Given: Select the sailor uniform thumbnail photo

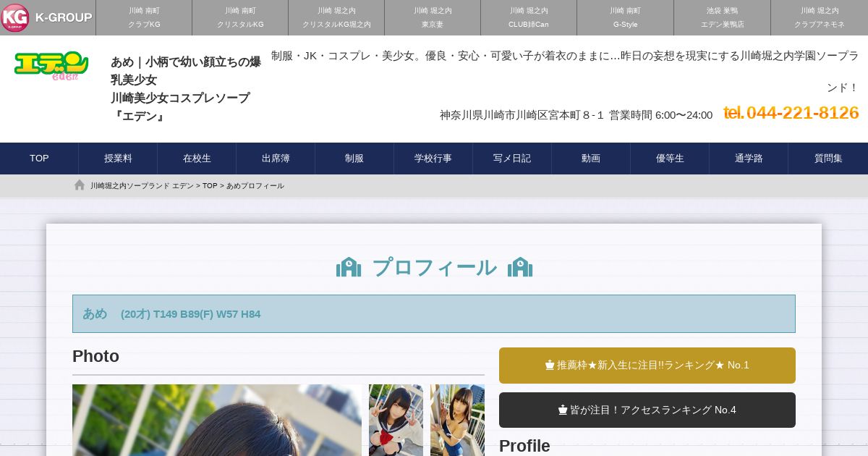Looking at the screenshot, I should 396,420.
